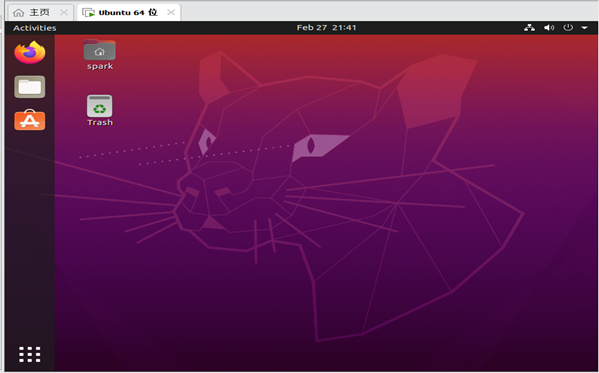Viewport: 599px width, 373px height.
Task: Click the Trash text label
Action: pos(100,122)
